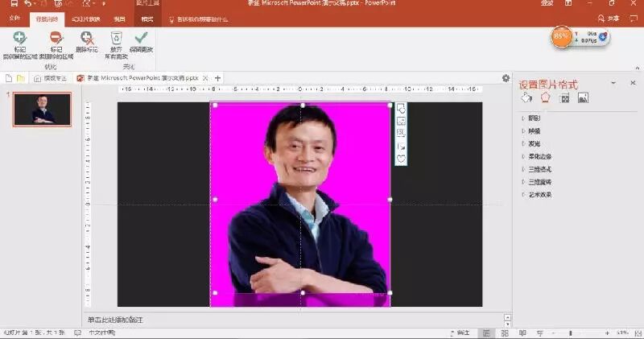The height and width of the screenshot is (339, 644).
Task: Click the plus button to add new tab
Action: point(217,78)
